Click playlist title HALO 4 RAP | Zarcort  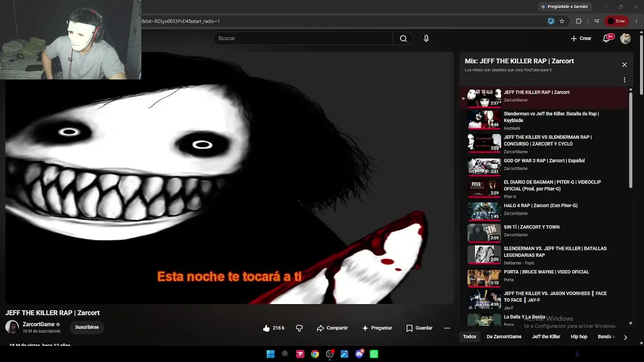click(540, 206)
